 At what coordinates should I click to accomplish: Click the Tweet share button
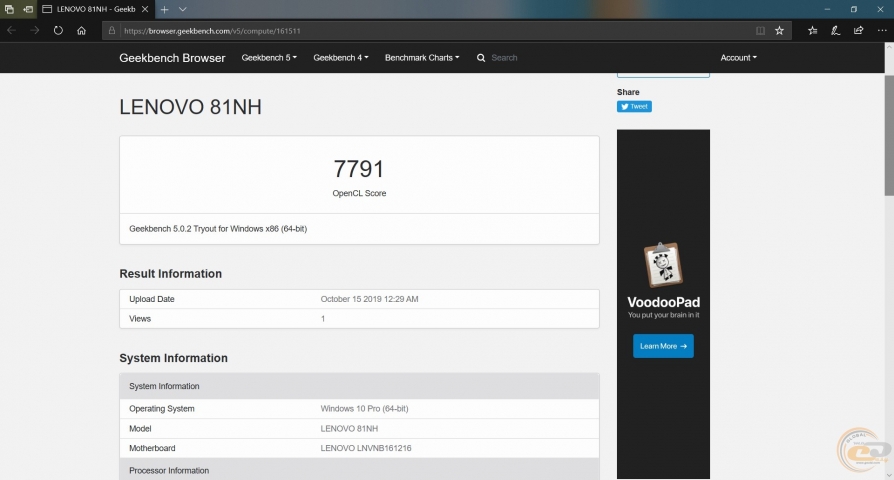(634, 107)
